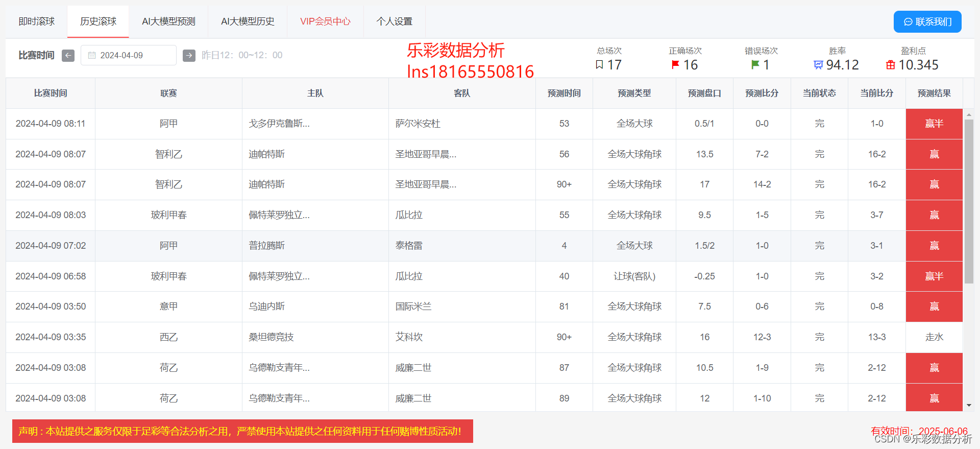The image size is (980, 449).
Task: Click 联系我们 button
Action: [x=927, y=21]
